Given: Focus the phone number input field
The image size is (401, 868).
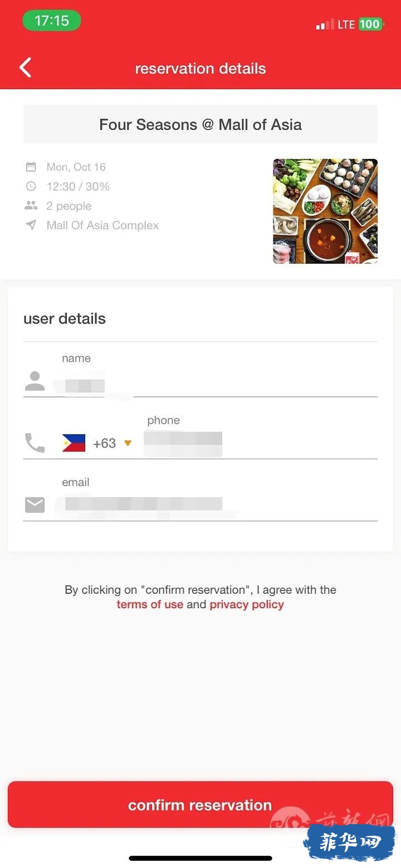Looking at the screenshot, I should coord(261,444).
